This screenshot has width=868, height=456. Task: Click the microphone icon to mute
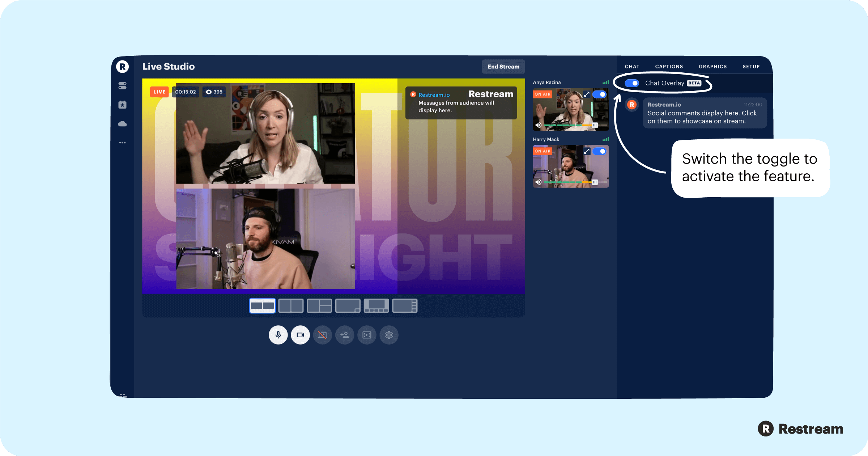tap(278, 335)
